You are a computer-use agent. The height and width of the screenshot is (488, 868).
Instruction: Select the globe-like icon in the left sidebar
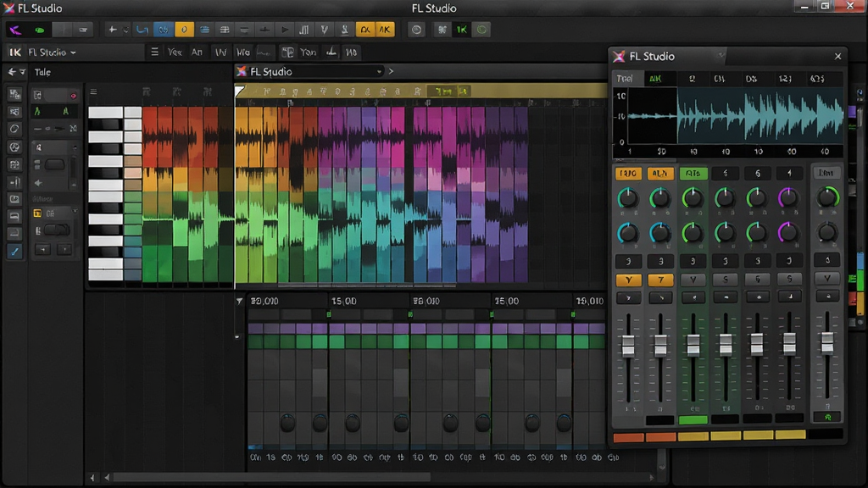(15, 147)
